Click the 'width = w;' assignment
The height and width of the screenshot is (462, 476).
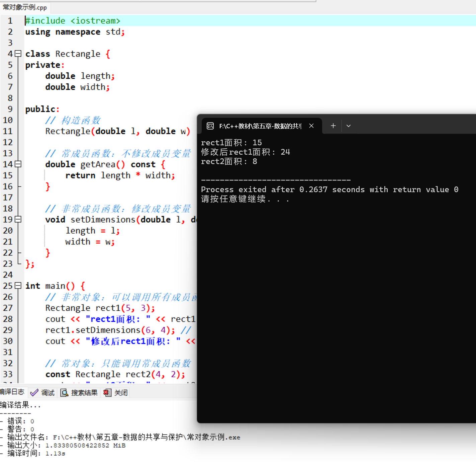tap(90, 242)
